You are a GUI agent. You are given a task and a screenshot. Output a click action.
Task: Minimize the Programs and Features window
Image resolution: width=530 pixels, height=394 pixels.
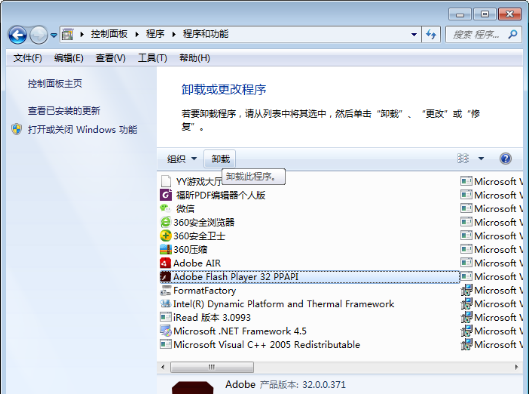pyautogui.click(x=460, y=14)
